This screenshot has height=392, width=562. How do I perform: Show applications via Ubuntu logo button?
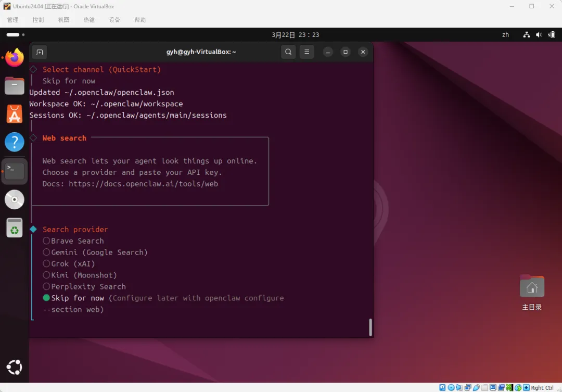click(x=15, y=367)
